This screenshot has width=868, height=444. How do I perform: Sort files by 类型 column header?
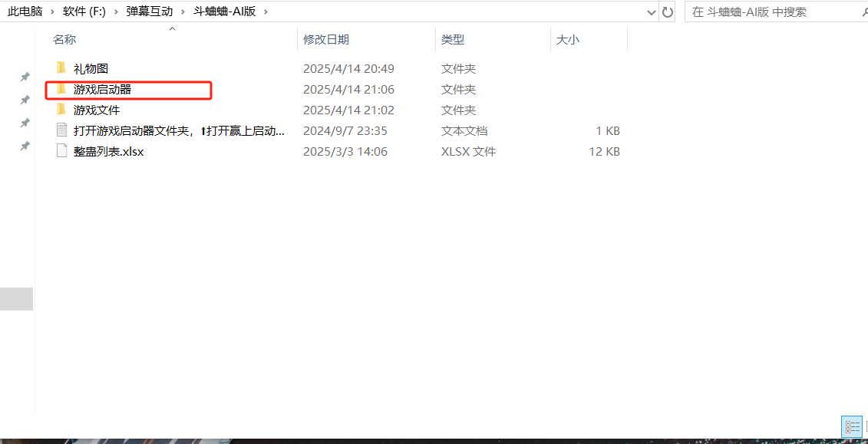[x=453, y=39]
